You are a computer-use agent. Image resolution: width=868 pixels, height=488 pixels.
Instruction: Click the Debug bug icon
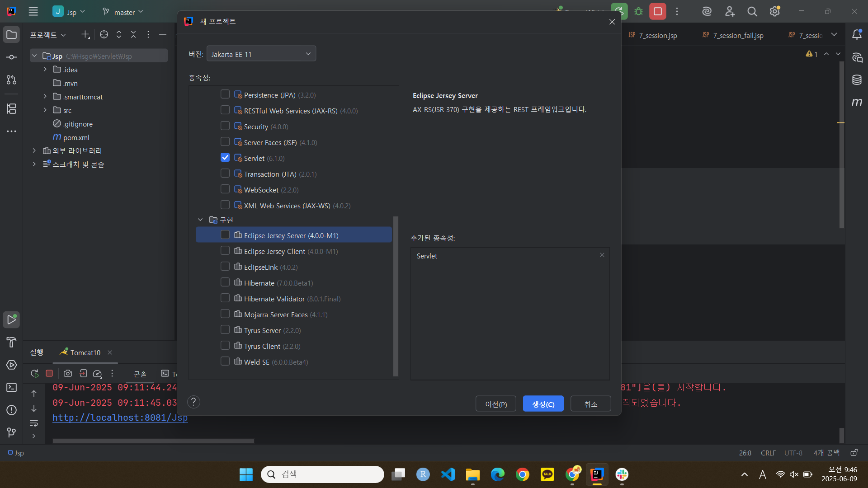pyautogui.click(x=638, y=11)
